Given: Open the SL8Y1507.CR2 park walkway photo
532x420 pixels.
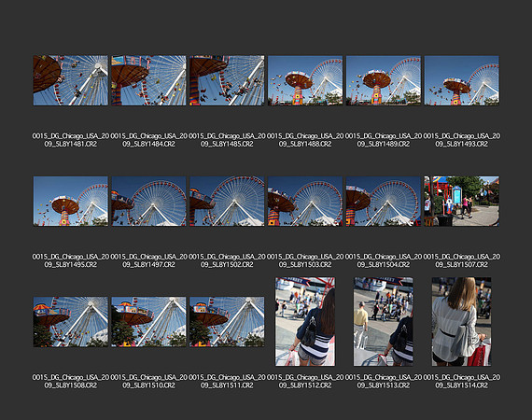Looking at the screenshot, I should (462, 202).
